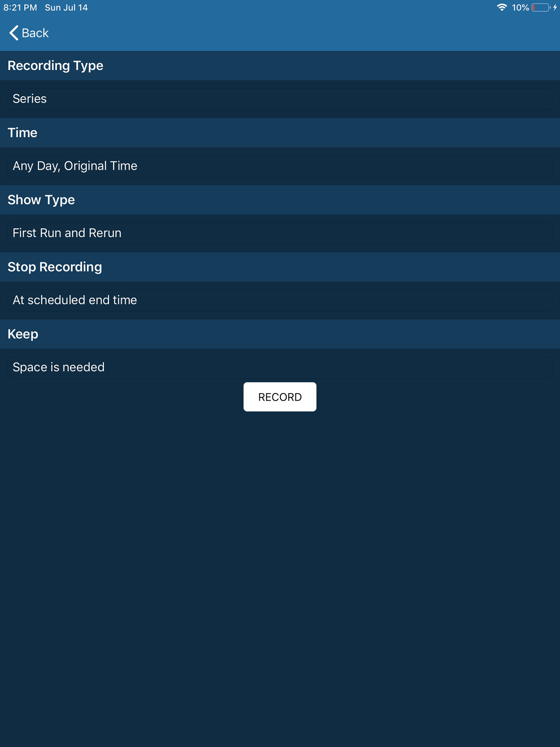Click the charging lightning bolt icon
Screen dimensions: 560x747
(x=555, y=7)
